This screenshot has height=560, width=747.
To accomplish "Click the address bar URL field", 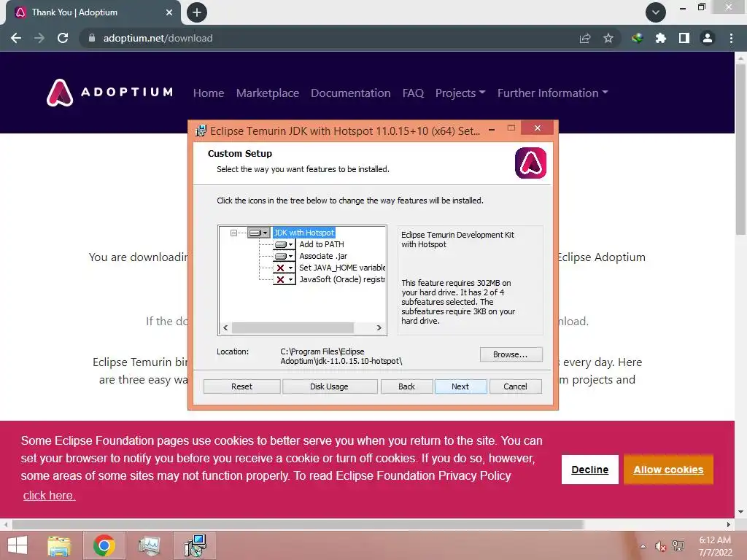I will (x=329, y=38).
